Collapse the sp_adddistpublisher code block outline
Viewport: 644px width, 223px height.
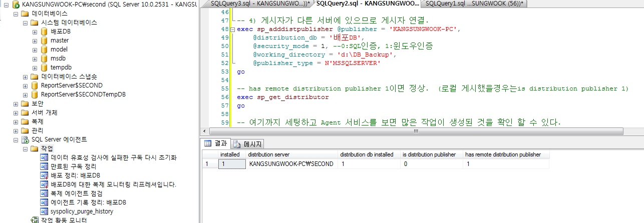click(233, 29)
